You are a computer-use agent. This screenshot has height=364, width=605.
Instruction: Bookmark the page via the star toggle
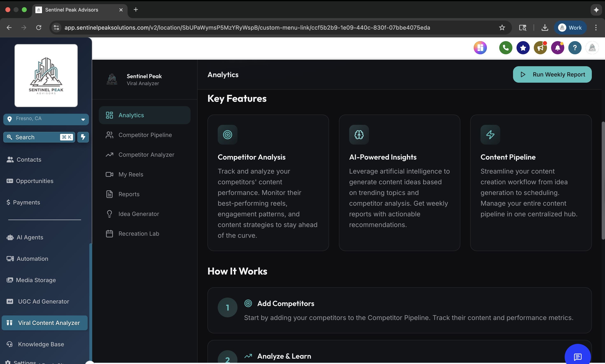click(x=502, y=28)
